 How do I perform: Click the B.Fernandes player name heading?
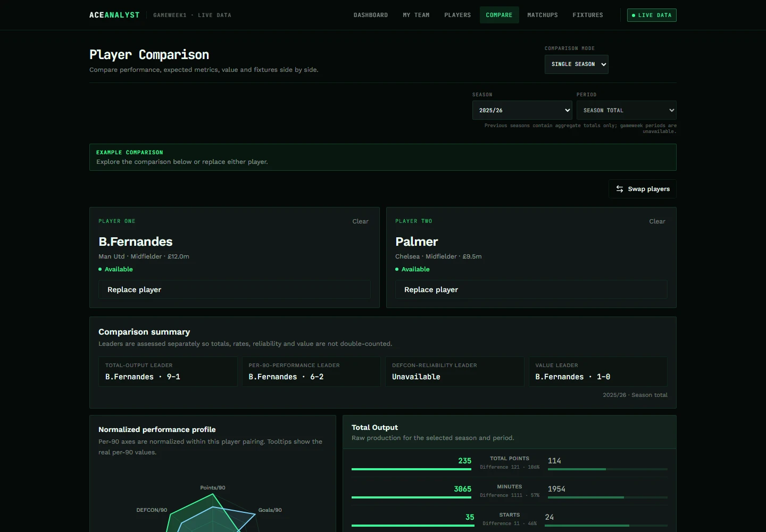[136, 242]
